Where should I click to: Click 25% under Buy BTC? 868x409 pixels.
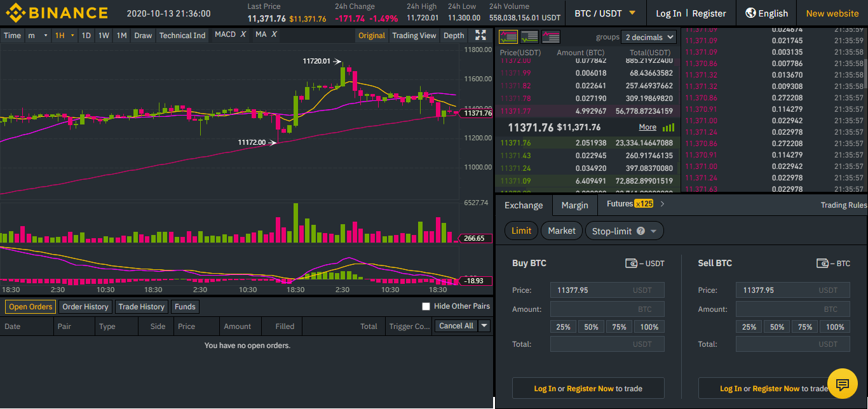(564, 327)
